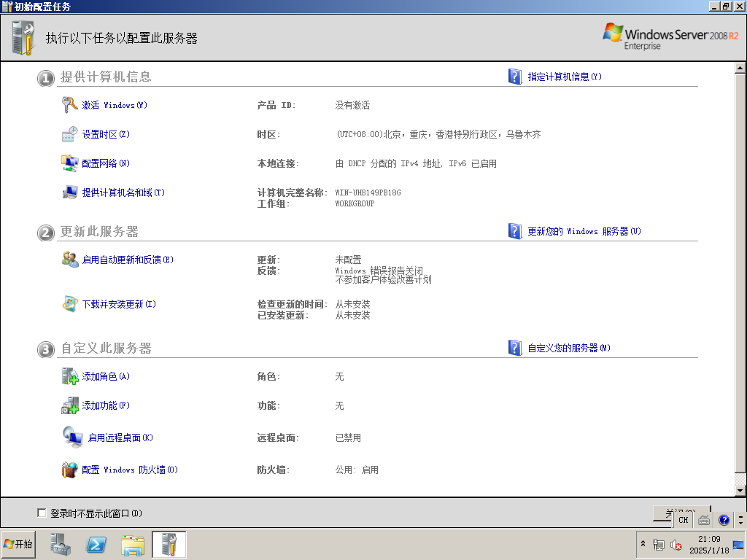Click the network status tray icon
Viewport: 747px width, 560px height.
[x=659, y=545]
